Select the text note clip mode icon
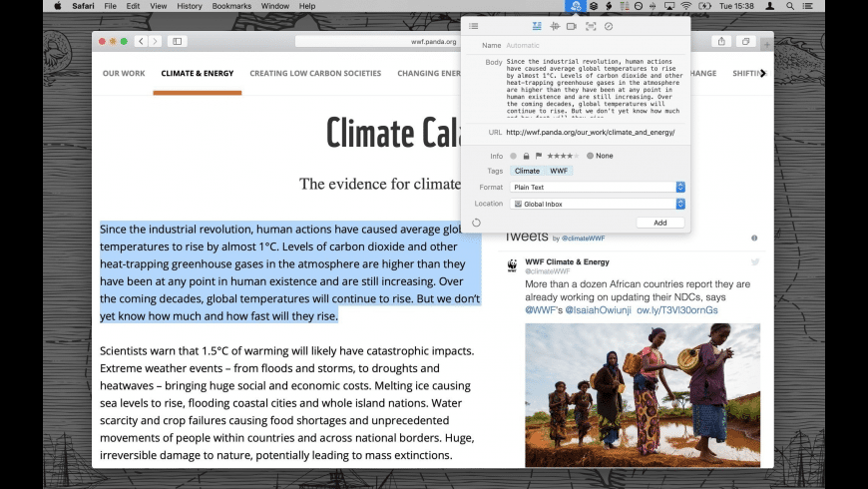 [537, 26]
